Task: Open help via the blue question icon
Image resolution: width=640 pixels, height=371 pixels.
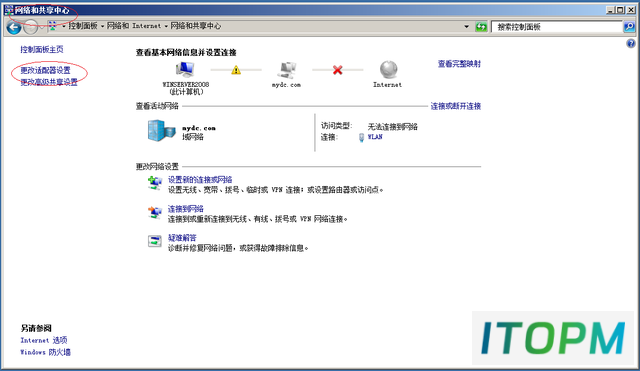Action: click(631, 43)
